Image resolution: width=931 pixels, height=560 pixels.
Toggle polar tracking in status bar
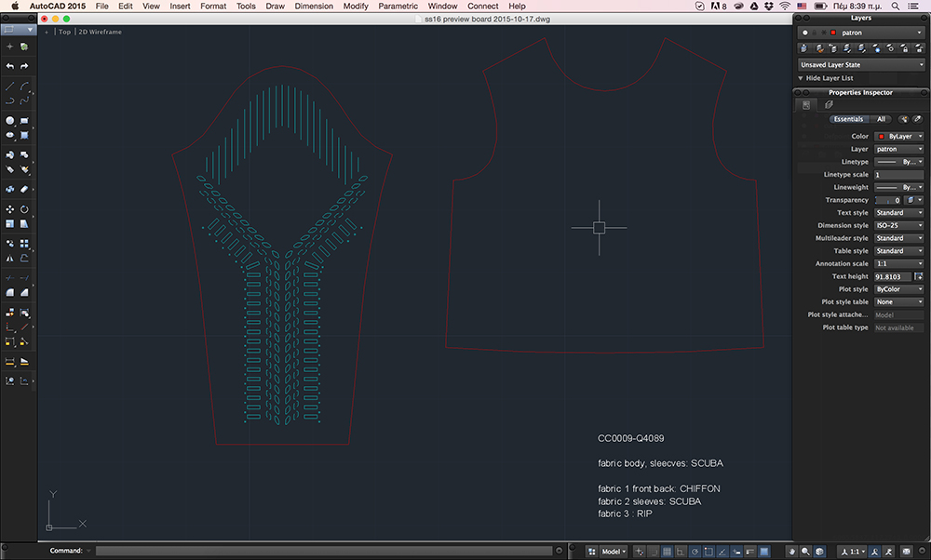point(695,552)
